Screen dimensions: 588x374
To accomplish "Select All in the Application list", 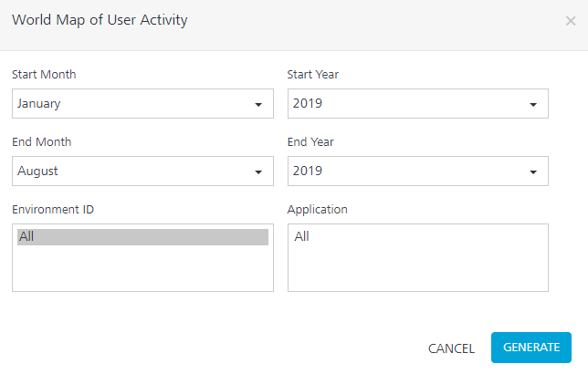I will click(303, 237).
